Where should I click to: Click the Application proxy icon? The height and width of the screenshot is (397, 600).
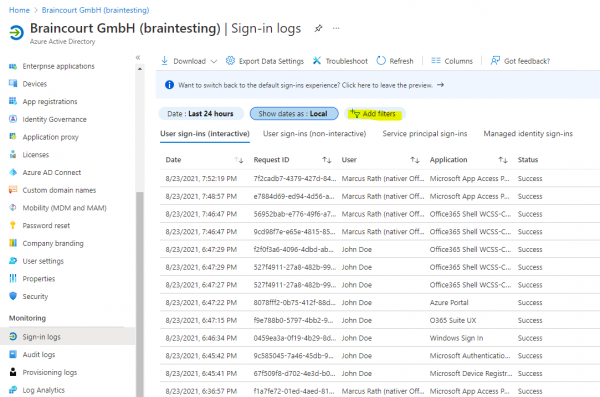13,137
